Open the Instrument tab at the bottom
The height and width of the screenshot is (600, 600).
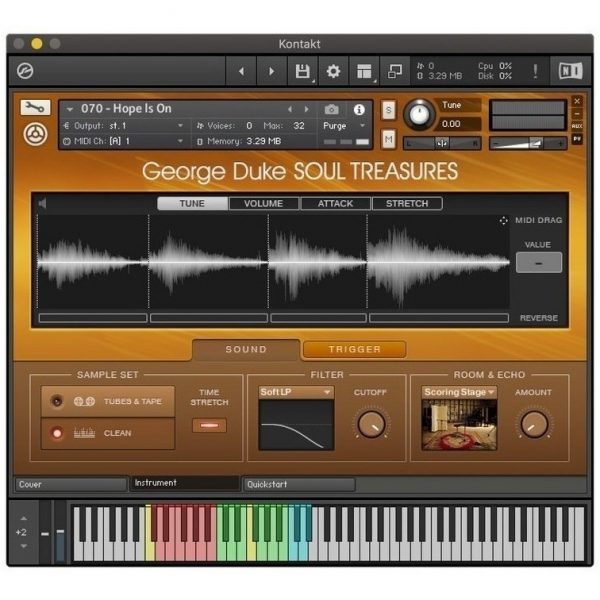(x=185, y=483)
